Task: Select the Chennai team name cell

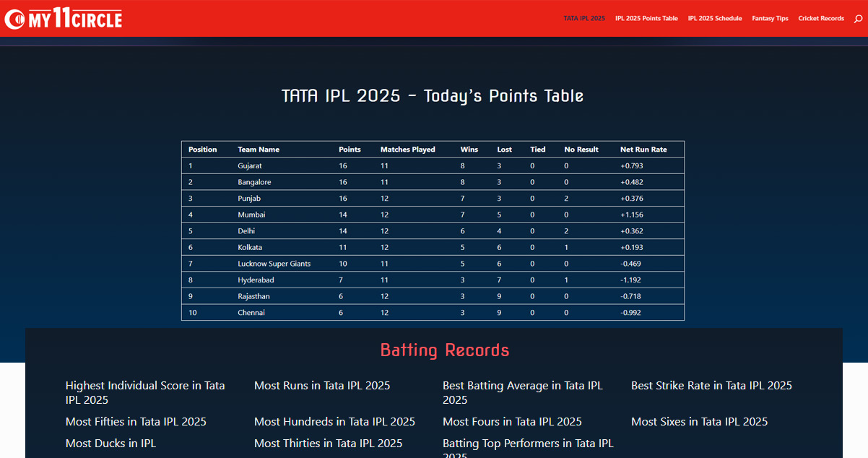Action: (251, 313)
